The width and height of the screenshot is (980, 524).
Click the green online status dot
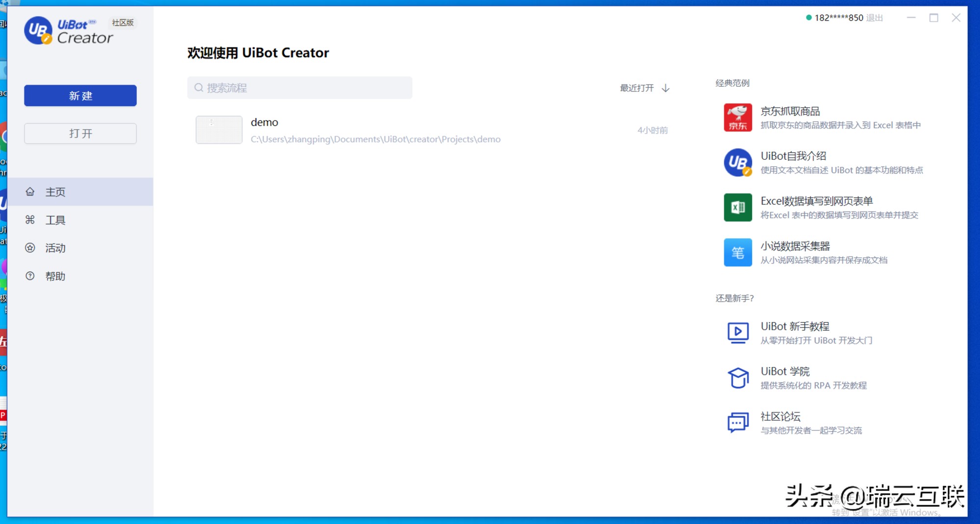(808, 18)
